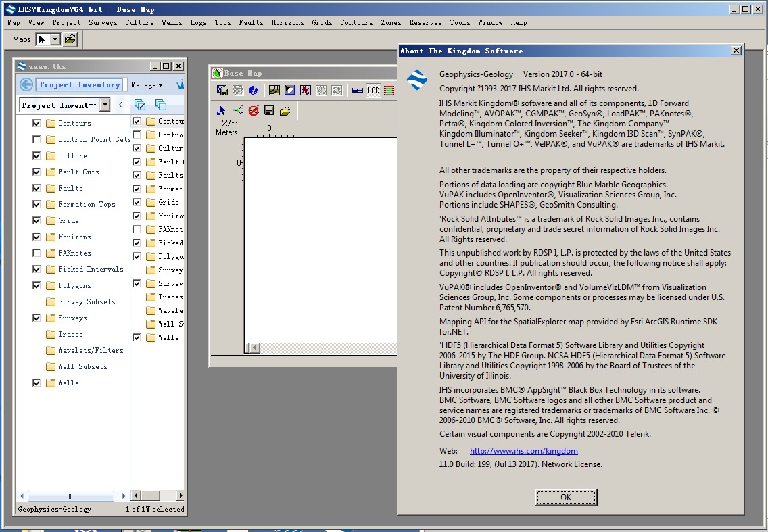Open the Wells menu

coord(172,22)
